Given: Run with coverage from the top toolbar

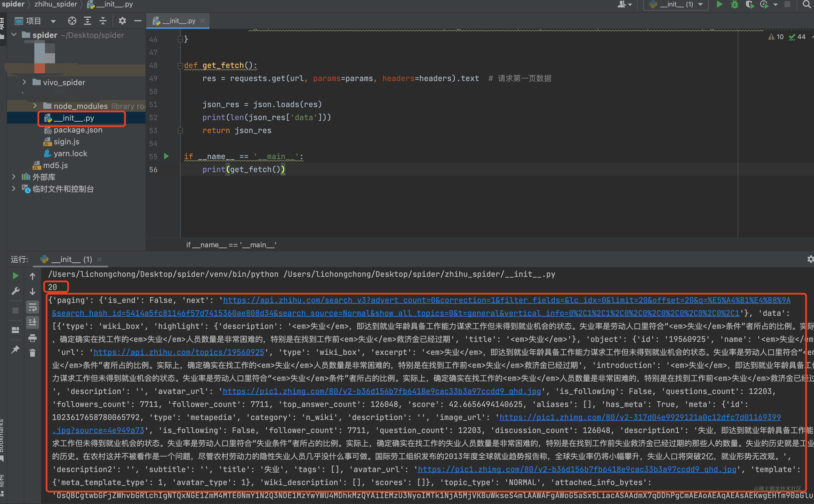Looking at the screenshot, I should [x=750, y=4].
